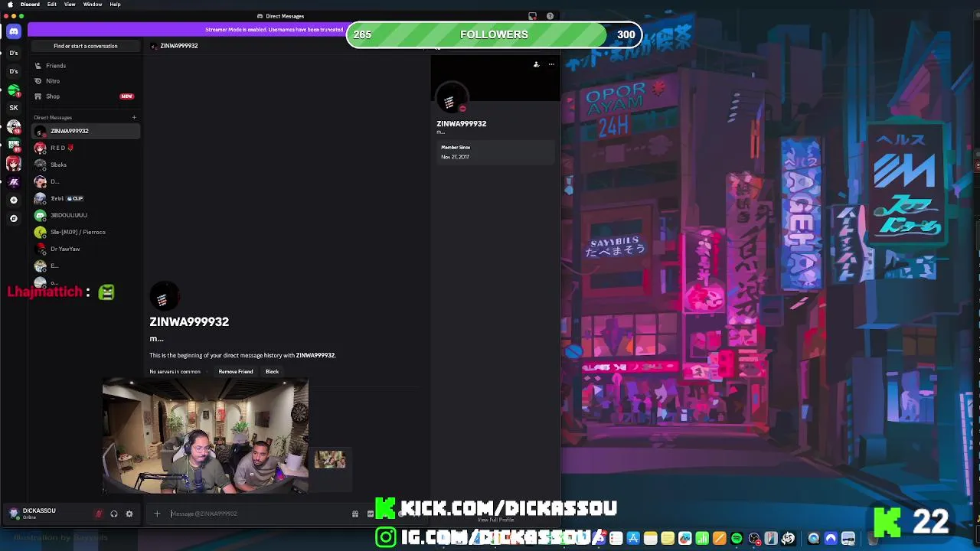Click the inbox icon in the title bar
This screenshot has width=980, height=551.
533,16
